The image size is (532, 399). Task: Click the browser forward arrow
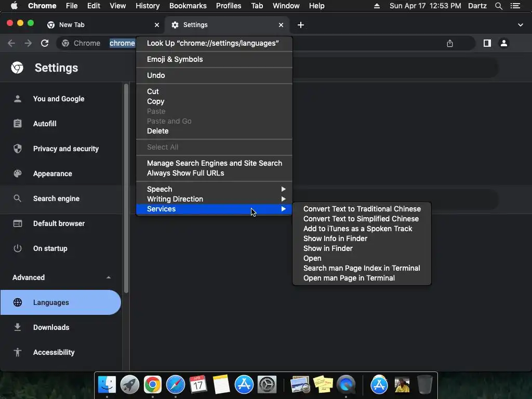(x=28, y=43)
